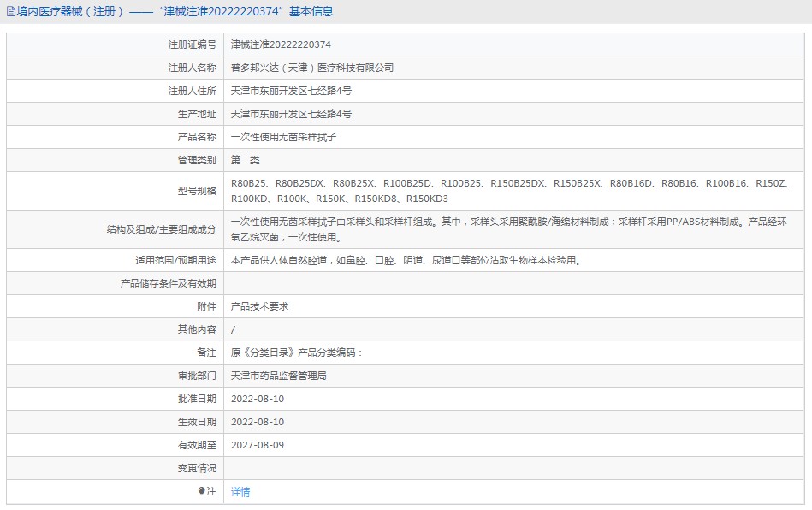The height and width of the screenshot is (510, 812).
Task: Click the 备注 label
Action: [x=206, y=353]
